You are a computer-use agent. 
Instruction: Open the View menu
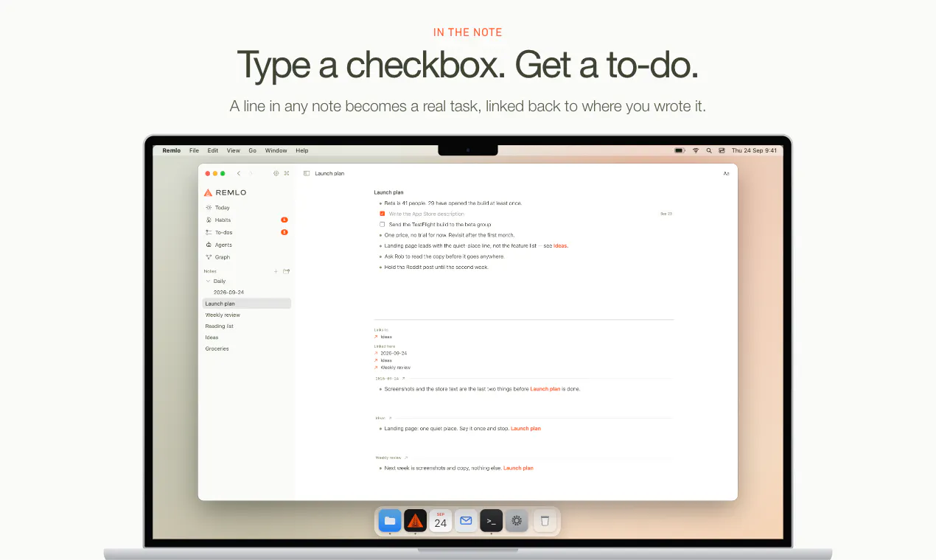[x=234, y=150]
